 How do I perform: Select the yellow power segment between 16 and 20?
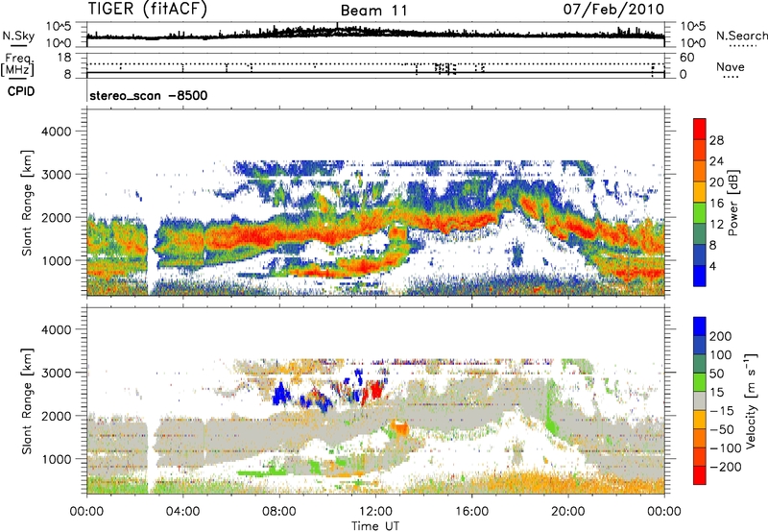click(700, 192)
